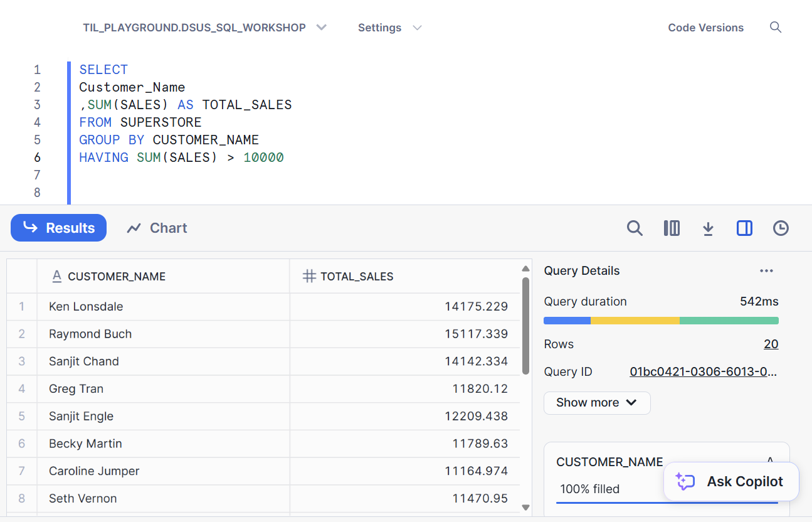This screenshot has width=812, height=522.
Task: Click the search icon beside Code Versions
Action: point(776,28)
